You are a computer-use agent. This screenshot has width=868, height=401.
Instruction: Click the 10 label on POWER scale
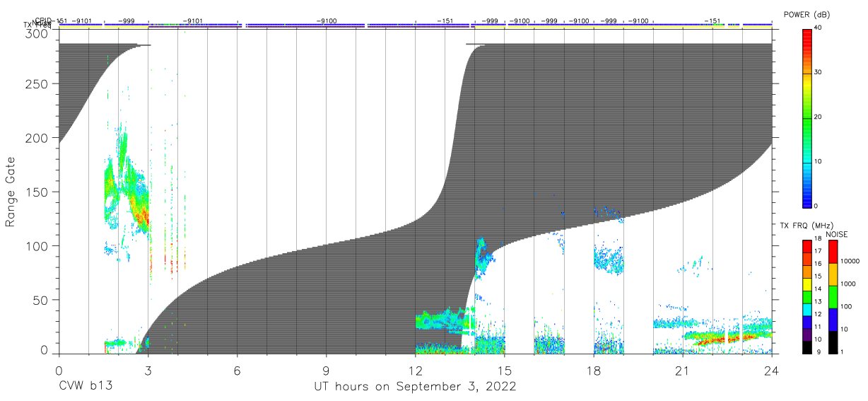(819, 161)
